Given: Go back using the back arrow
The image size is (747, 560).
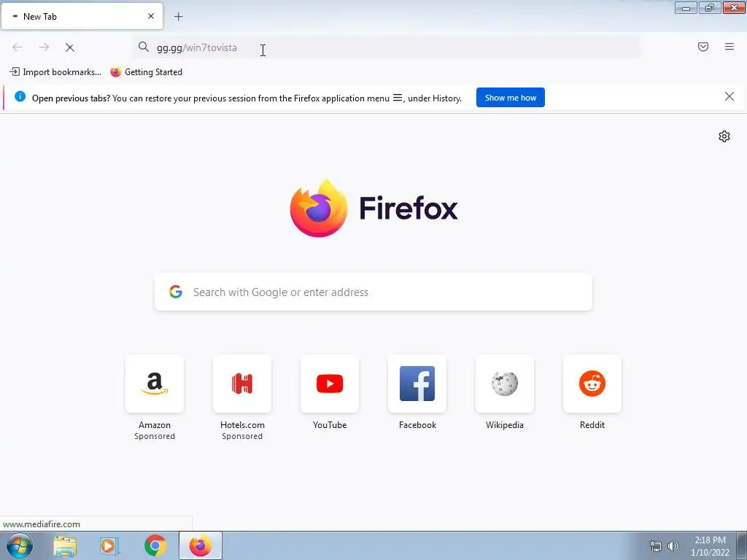Looking at the screenshot, I should [x=18, y=47].
